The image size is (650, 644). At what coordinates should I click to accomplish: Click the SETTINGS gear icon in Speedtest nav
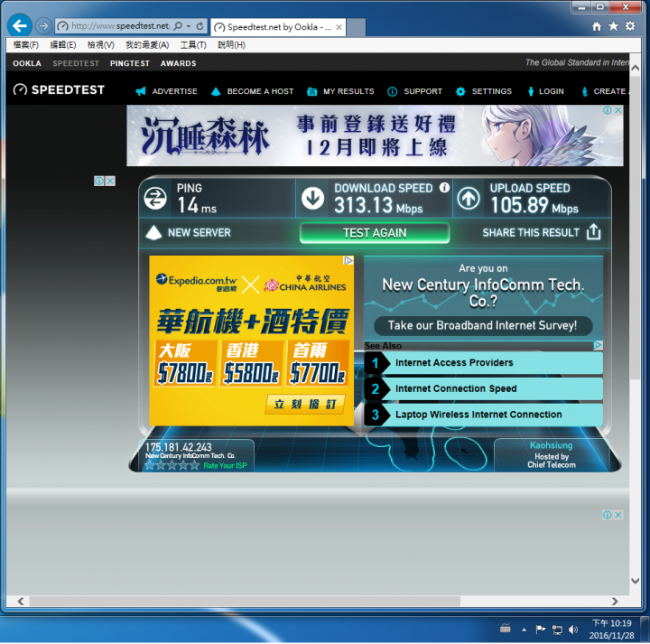tap(460, 91)
